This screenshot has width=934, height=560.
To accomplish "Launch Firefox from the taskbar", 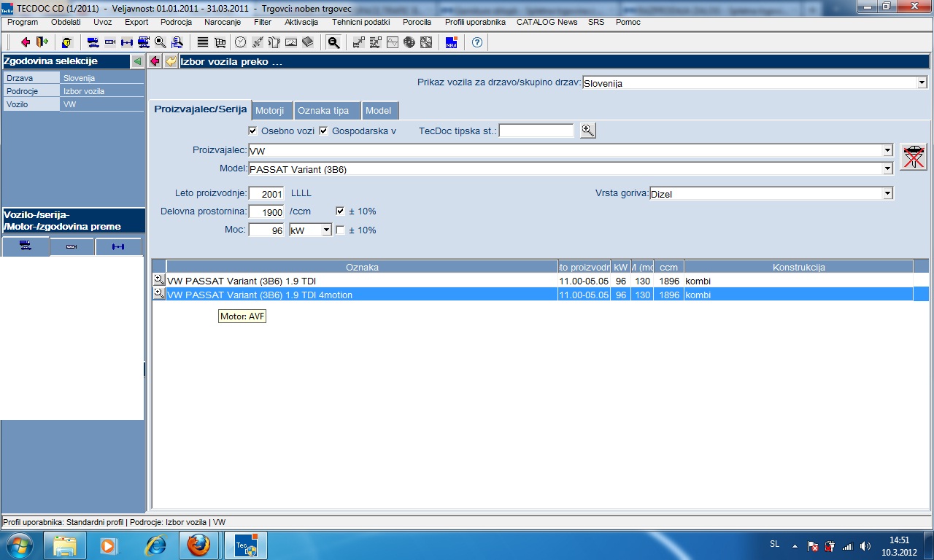I will tap(198, 545).
